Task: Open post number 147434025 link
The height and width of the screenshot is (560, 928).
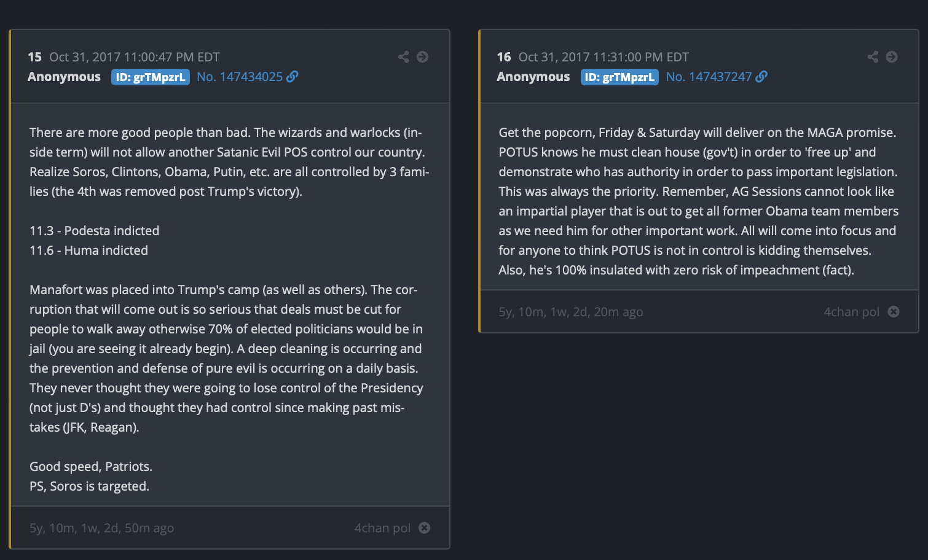Action: pos(240,77)
